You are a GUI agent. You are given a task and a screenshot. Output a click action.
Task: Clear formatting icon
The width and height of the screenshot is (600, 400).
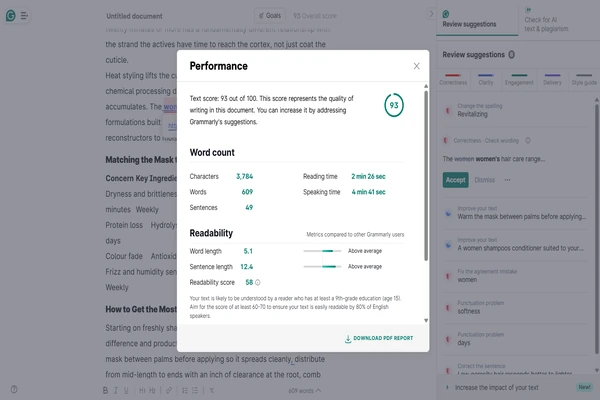212,390
